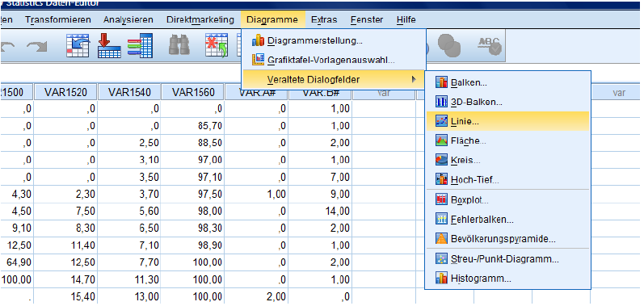Click cell 2,30 in VAR1520
This screenshot has height=306, width=644.
pos(65,194)
